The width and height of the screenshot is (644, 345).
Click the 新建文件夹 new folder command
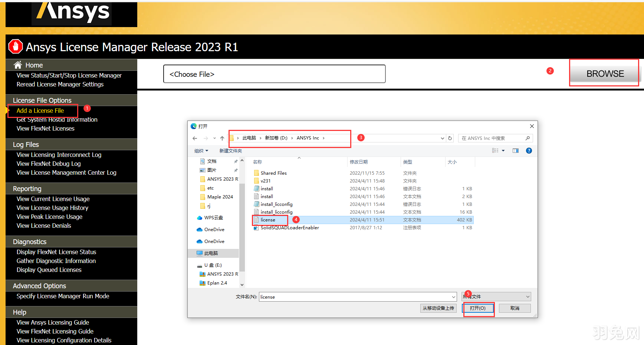[231, 151]
